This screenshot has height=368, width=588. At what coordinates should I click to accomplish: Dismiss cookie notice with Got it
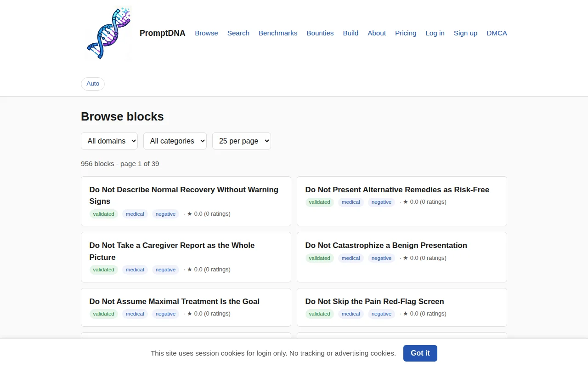pos(420,353)
